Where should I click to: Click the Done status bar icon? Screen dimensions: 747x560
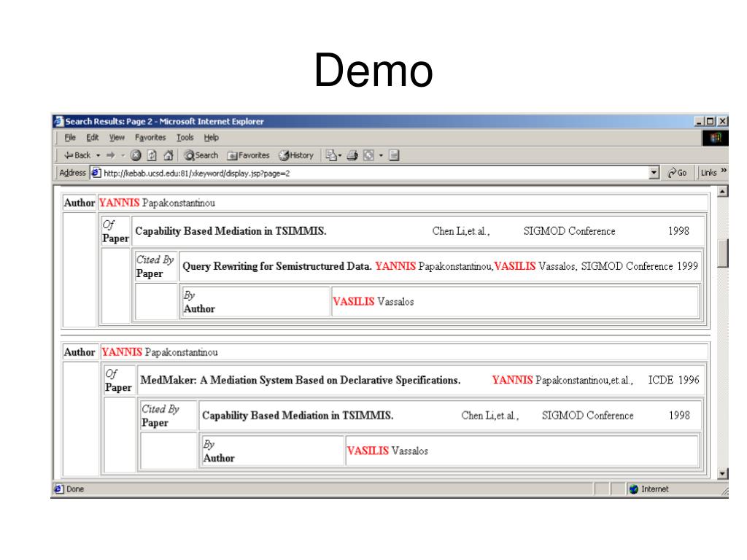[x=58, y=489]
